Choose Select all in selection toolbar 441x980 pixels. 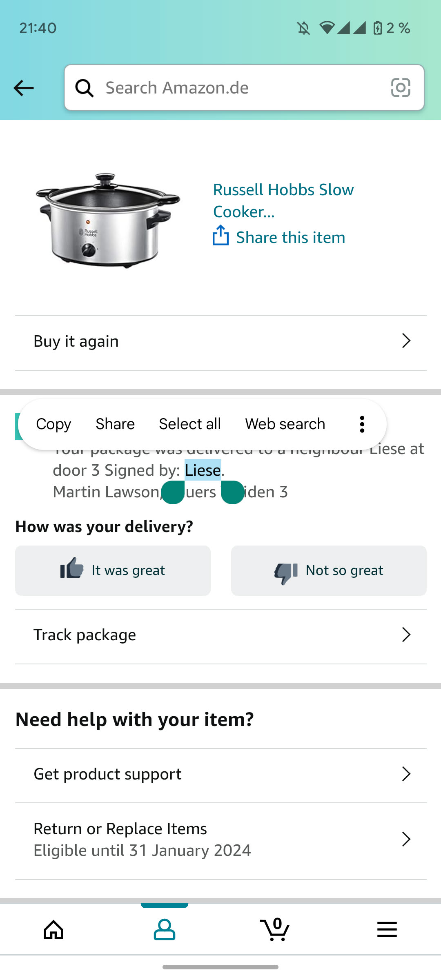point(190,424)
